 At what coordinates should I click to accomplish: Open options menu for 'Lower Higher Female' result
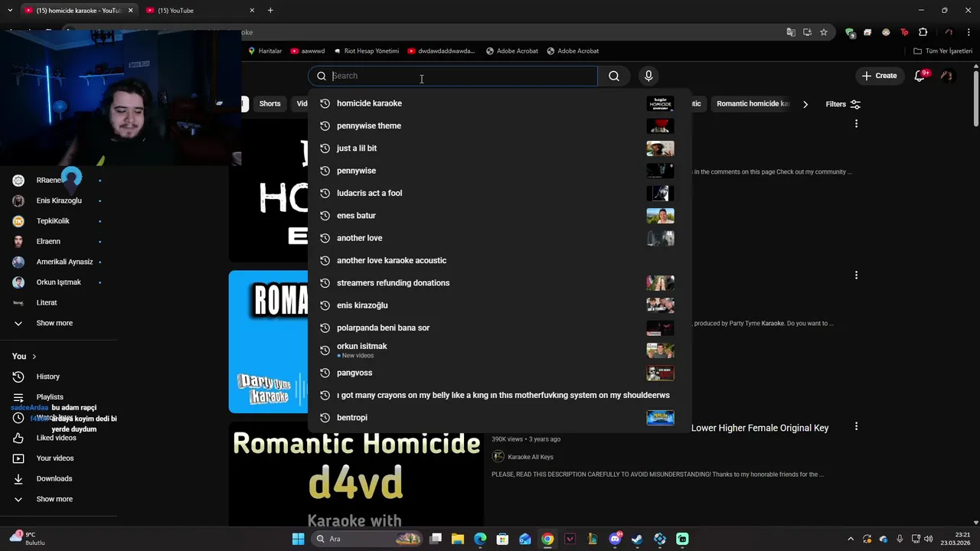pyautogui.click(x=856, y=426)
